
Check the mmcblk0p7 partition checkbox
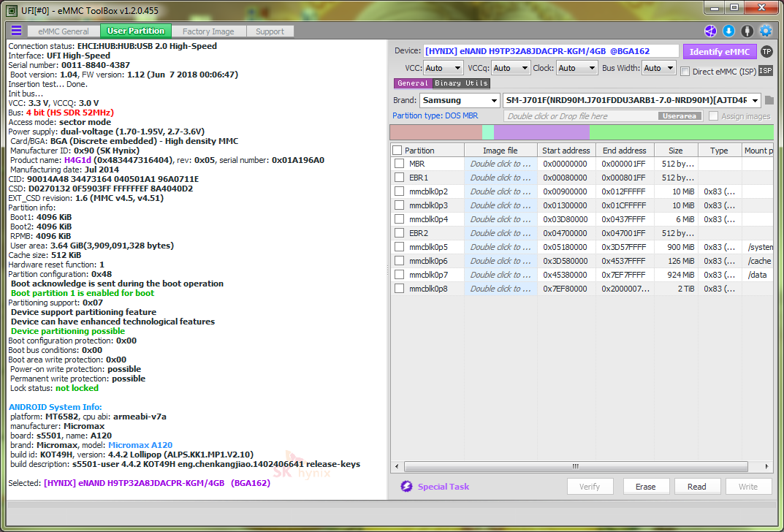399,275
